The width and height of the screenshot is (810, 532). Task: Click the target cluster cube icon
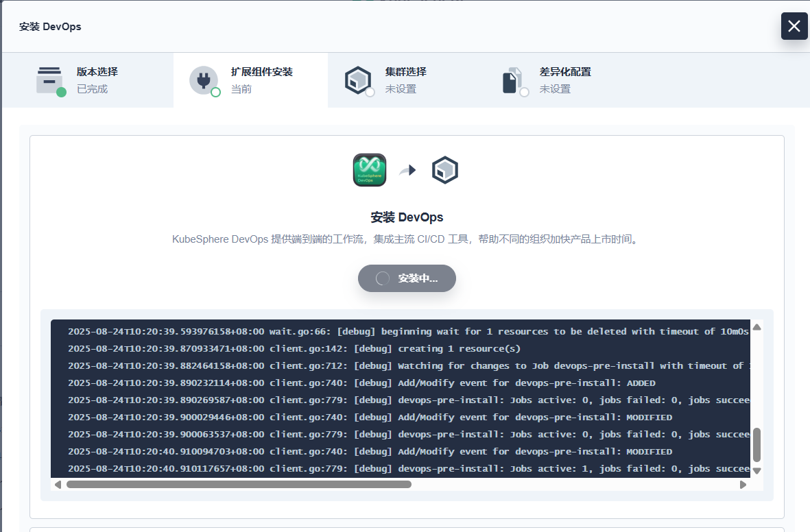pos(444,170)
